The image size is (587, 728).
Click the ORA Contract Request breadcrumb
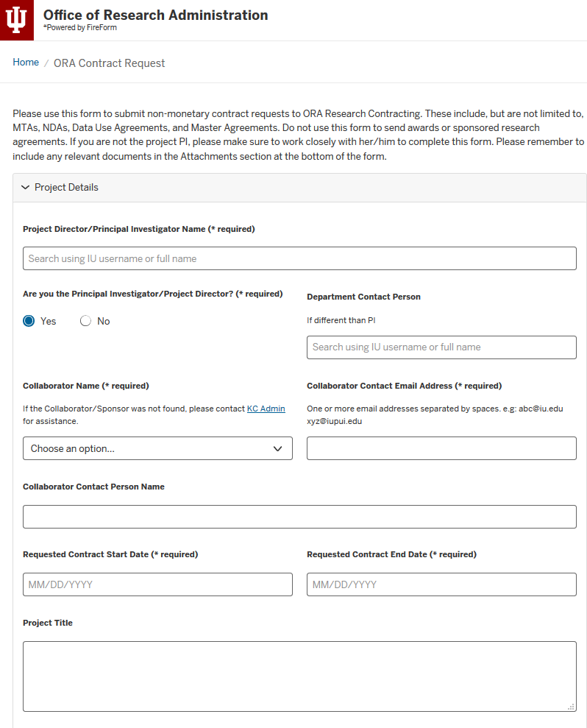(109, 63)
